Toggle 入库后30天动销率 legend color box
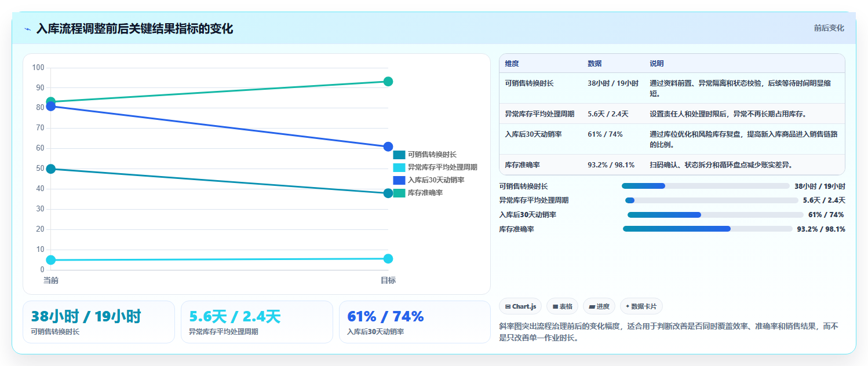 [x=399, y=180]
